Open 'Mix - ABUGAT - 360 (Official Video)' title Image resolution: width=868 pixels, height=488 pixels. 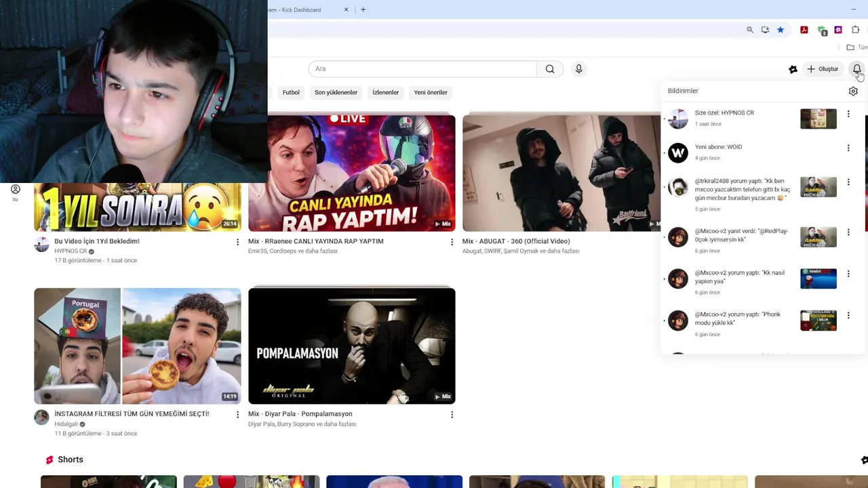[x=516, y=241]
